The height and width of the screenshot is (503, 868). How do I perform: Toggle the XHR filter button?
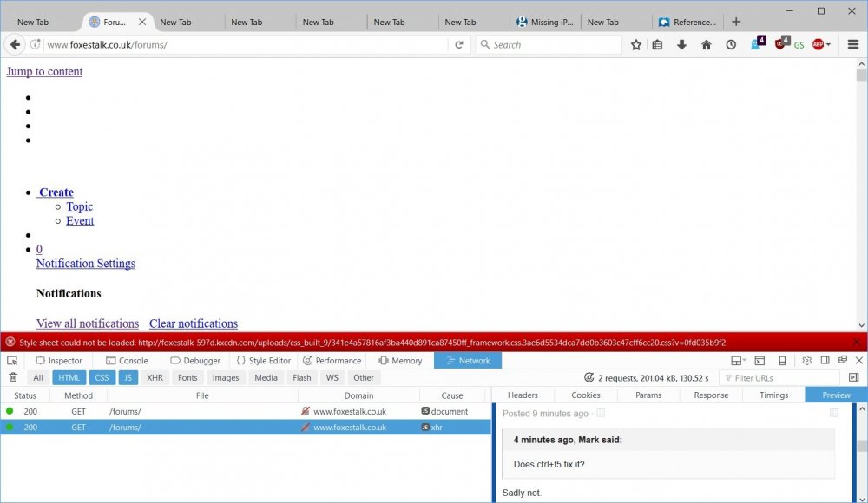click(155, 377)
